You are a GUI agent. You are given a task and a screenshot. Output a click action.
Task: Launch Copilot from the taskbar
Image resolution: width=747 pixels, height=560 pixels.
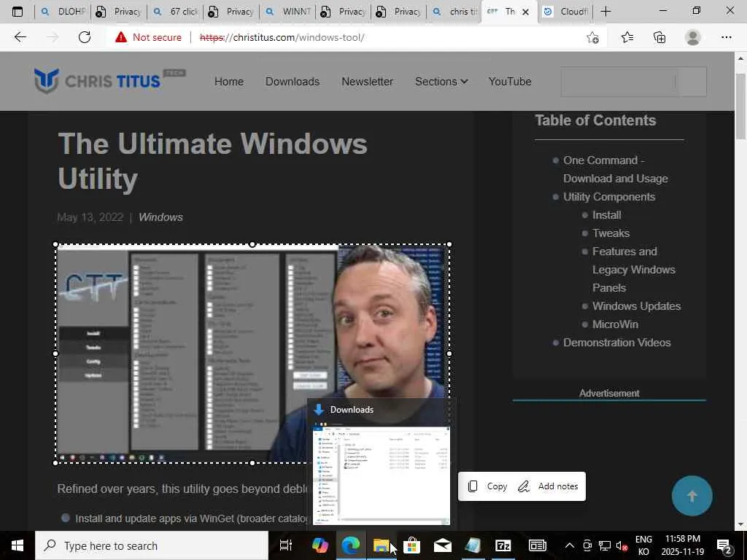coord(320,545)
